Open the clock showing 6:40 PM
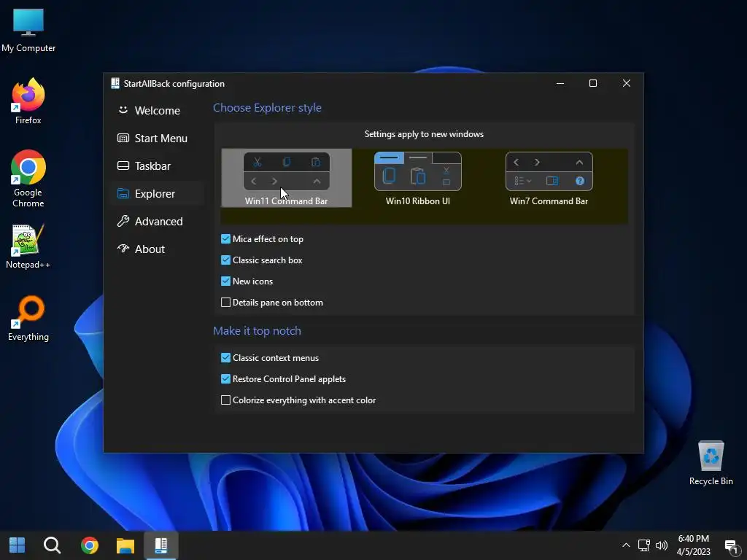 693,545
